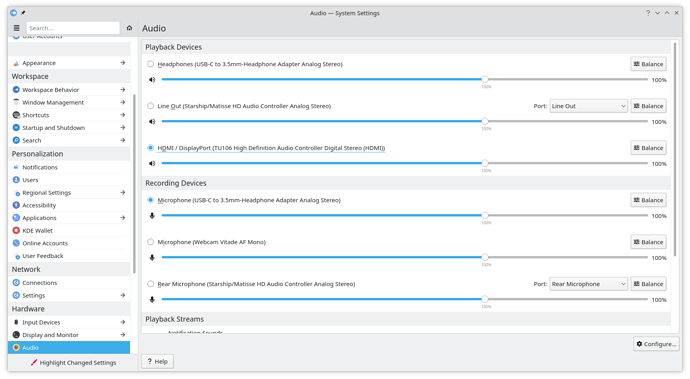Open the Line Out port dropdown
Viewport: 690px width, 379px height.
click(x=588, y=106)
